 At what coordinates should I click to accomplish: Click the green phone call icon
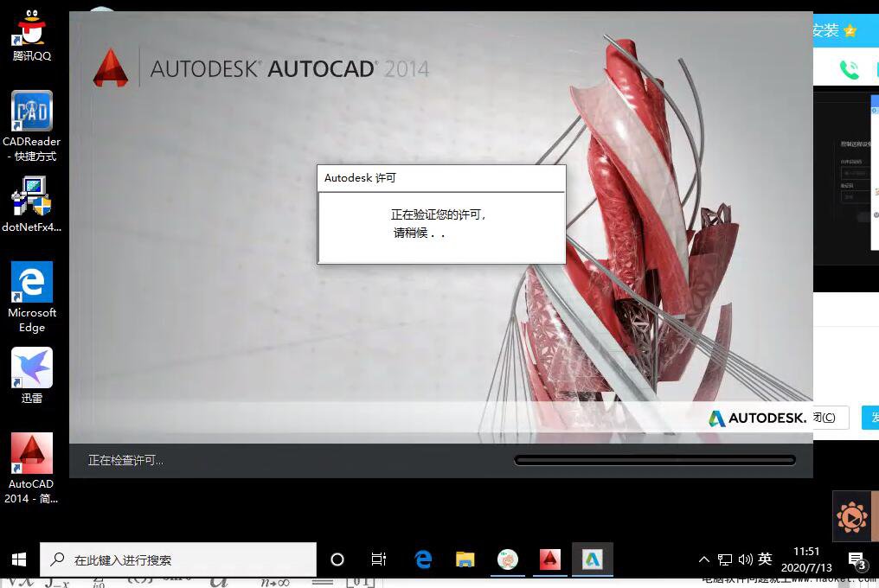[x=850, y=69]
